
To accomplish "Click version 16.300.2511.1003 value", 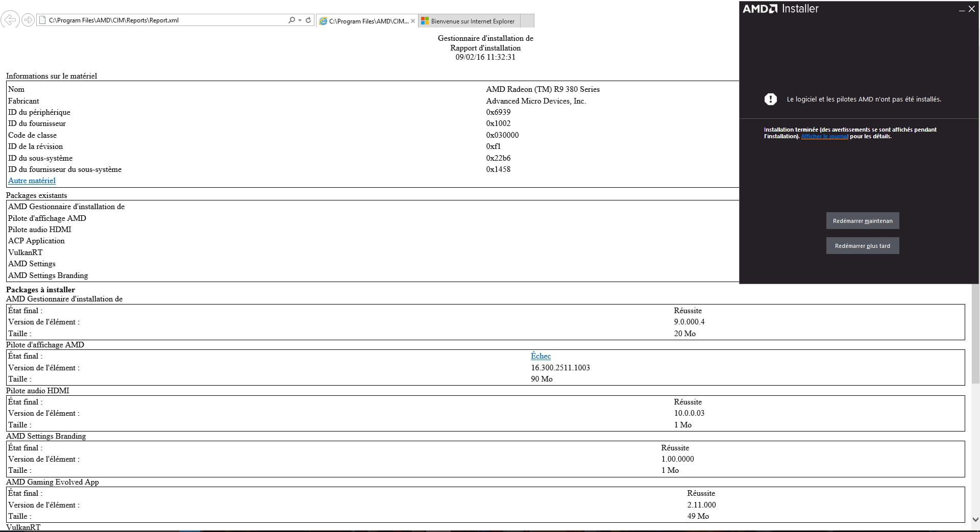I will pyautogui.click(x=560, y=368).
